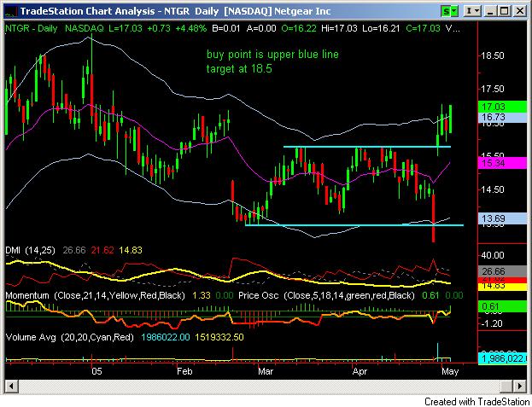Click the 'target at 18.5' annotation text
The image size is (532, 407).
pyautogui.click(x=239, y=69)
